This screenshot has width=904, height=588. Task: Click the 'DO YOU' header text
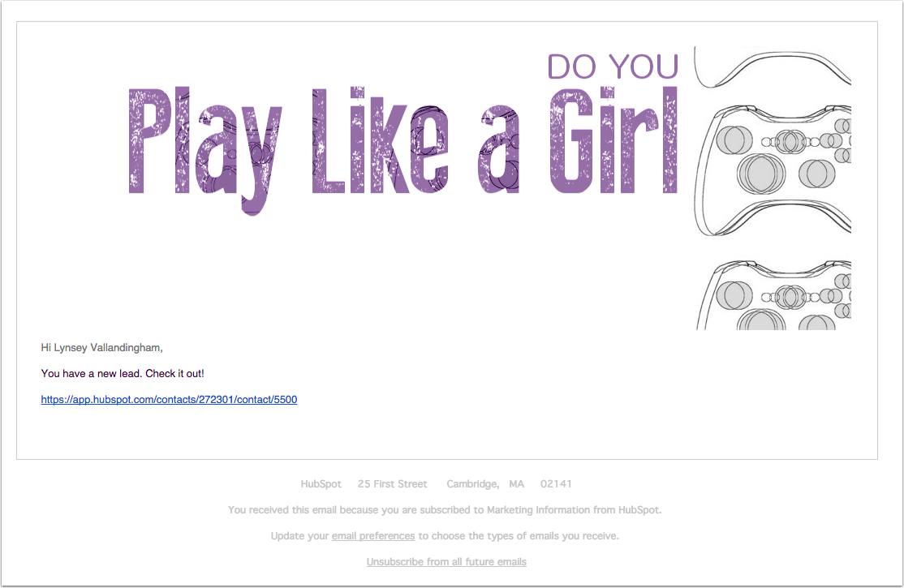click(613, 67)
